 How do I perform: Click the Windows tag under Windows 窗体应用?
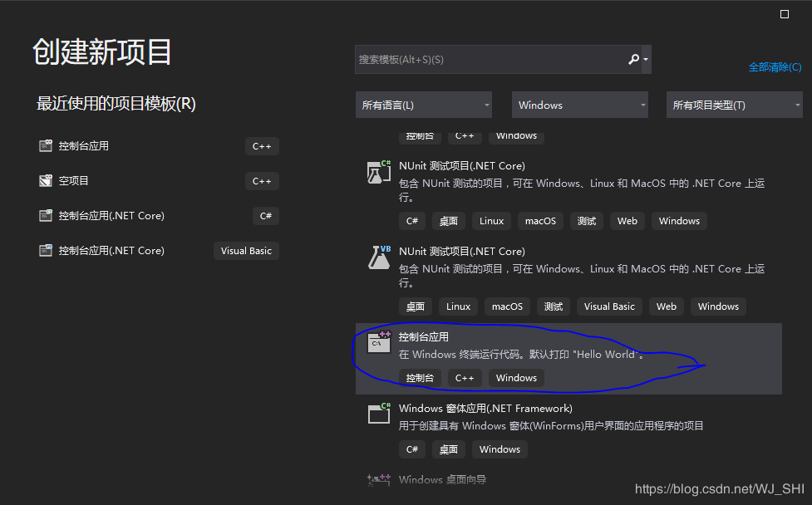(x=500, y=449)
